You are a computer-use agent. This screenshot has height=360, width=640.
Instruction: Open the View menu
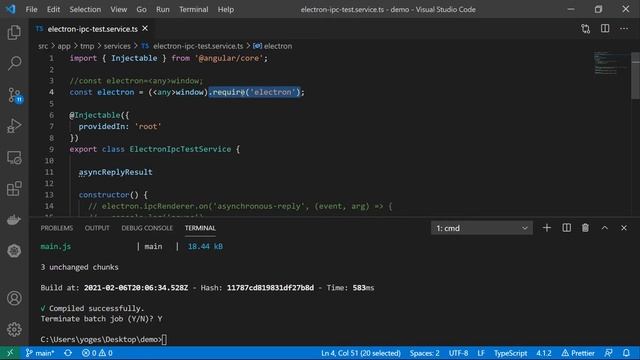[118, 9]
